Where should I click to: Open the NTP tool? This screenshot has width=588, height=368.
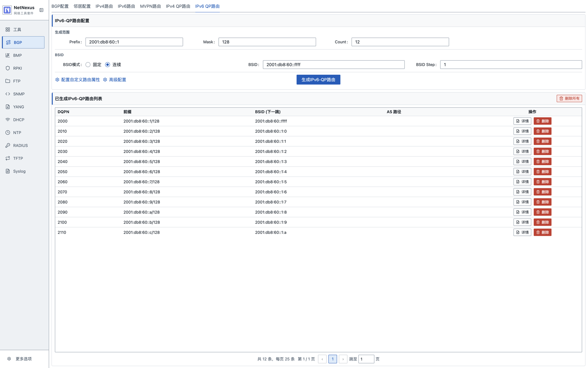[23, 132]
